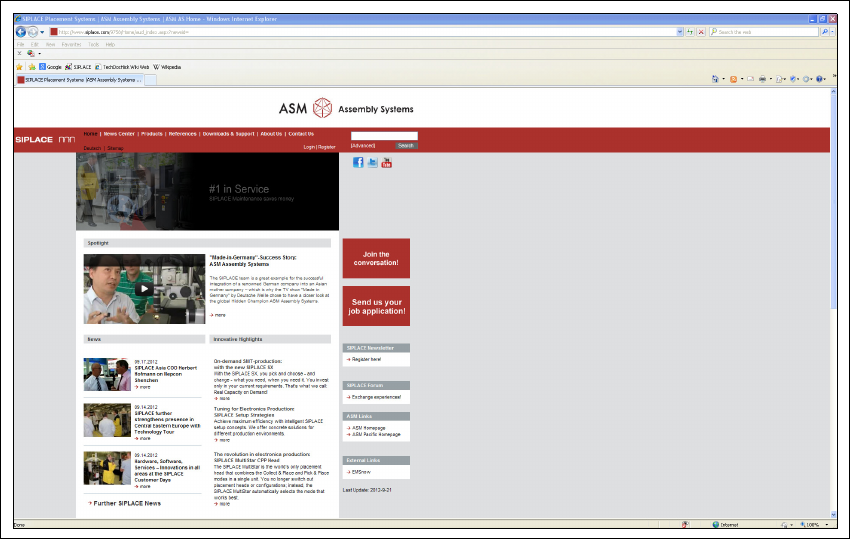850x539 pixels.
Task: Expand the address bar history dropdown
Action: pyautogui.click(x=680, y=32)
